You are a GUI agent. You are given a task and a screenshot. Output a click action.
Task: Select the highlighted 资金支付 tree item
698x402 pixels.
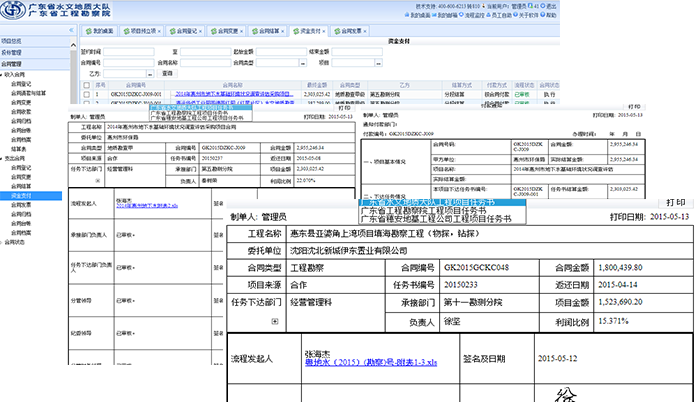pyautogui.click(x=31, y=195)
